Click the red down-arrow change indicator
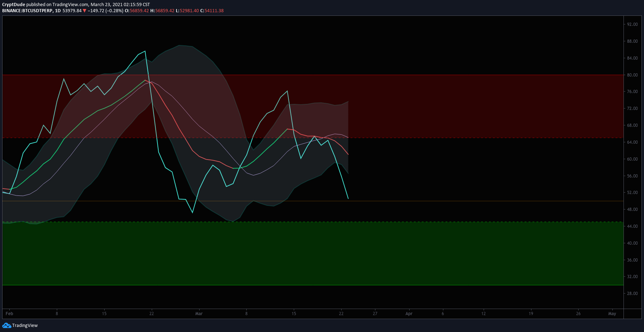The image size is (644, 332). tap(85, 11)
